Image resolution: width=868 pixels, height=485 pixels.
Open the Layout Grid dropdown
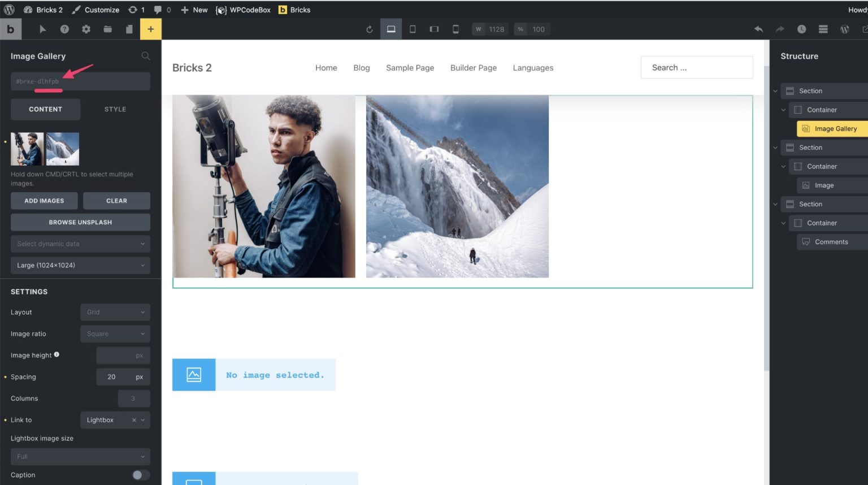pos(115,312)
